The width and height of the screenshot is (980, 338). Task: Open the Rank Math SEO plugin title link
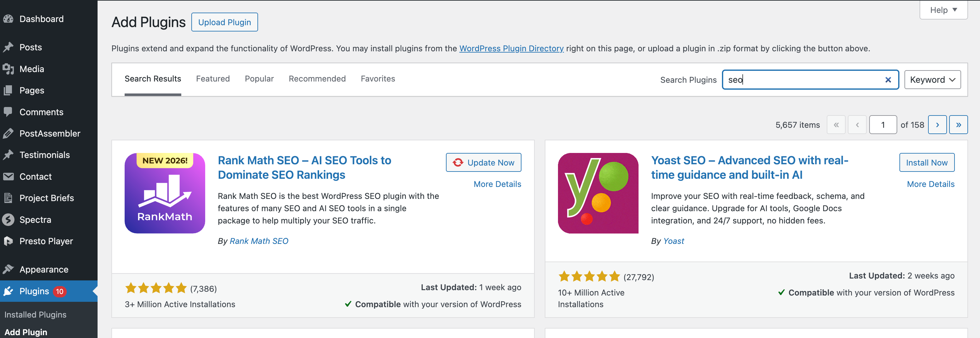tap(304, 167)
